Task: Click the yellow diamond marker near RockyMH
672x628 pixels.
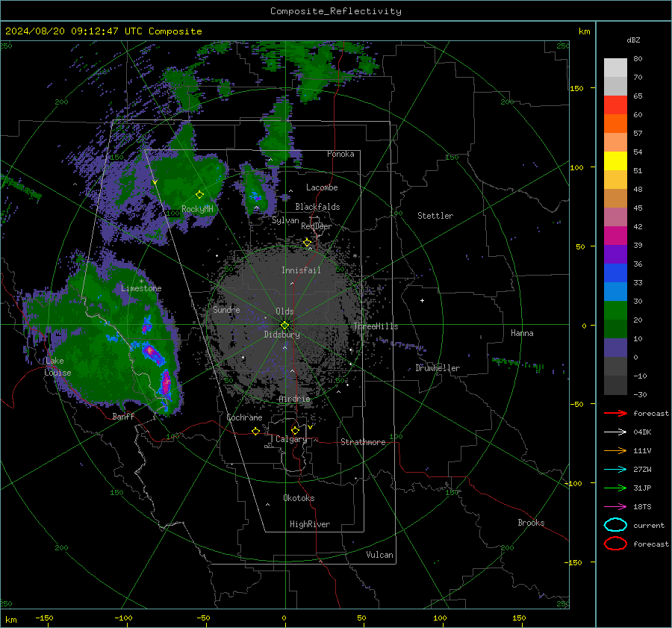Action: click(199, 195)
